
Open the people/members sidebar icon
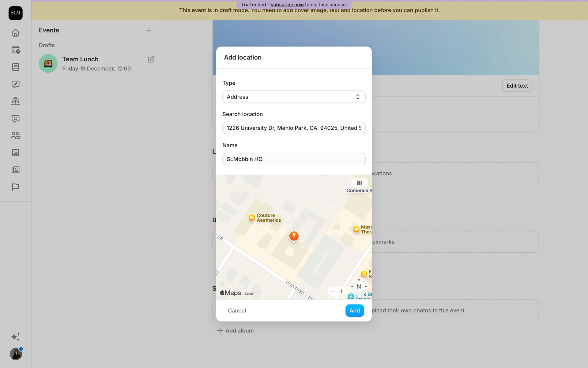point(15,135)
